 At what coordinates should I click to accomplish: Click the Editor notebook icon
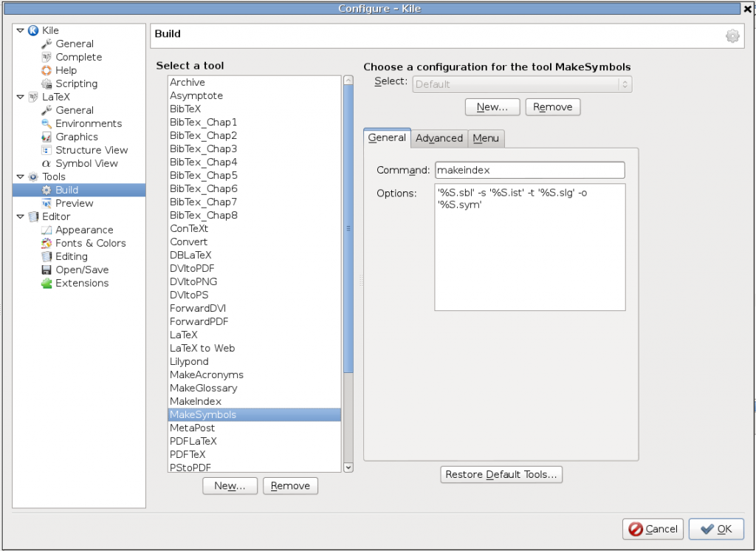click(32, 216)
